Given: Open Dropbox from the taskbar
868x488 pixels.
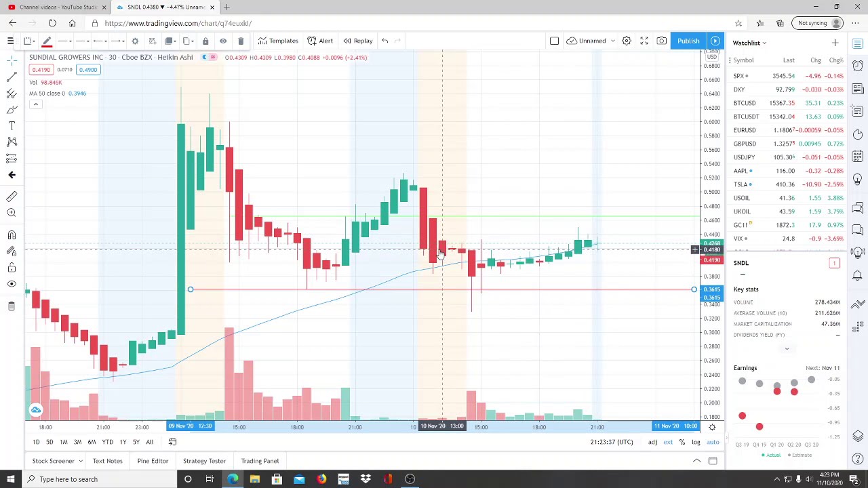Looking at the screenshot, I should (366, 479).
